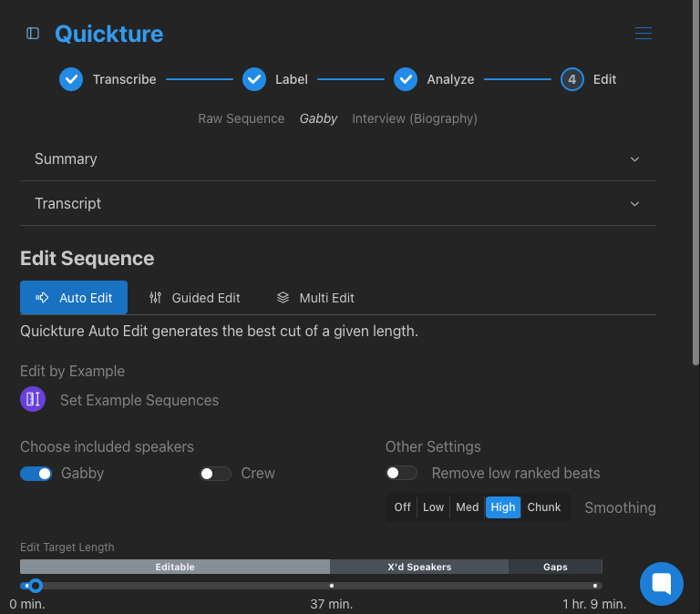Click the 0 min. label
Image resolution: width=700 pixels, height=614 pixels.
coord(27,604)
